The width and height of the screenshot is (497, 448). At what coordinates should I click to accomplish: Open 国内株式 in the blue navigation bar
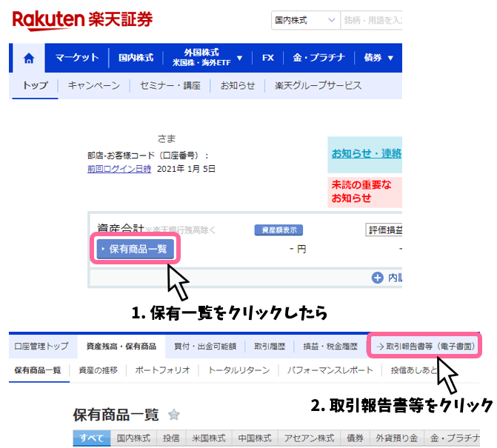click(x=136, y=58)
